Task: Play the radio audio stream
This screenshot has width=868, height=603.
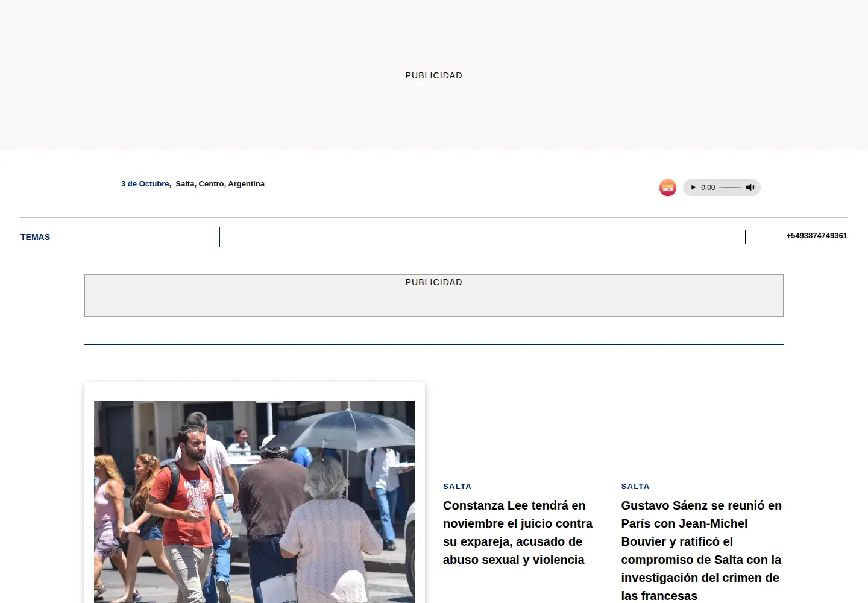Action: pos(693,188)
